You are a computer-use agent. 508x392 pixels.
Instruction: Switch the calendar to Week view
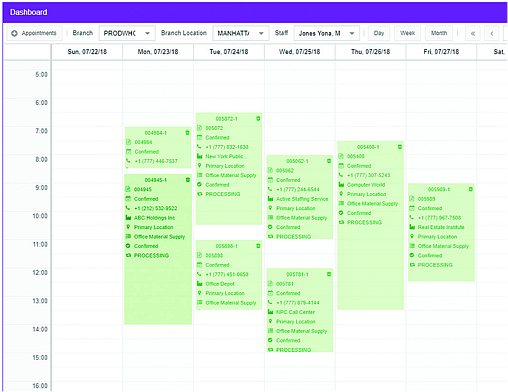(x=407, y=33)
